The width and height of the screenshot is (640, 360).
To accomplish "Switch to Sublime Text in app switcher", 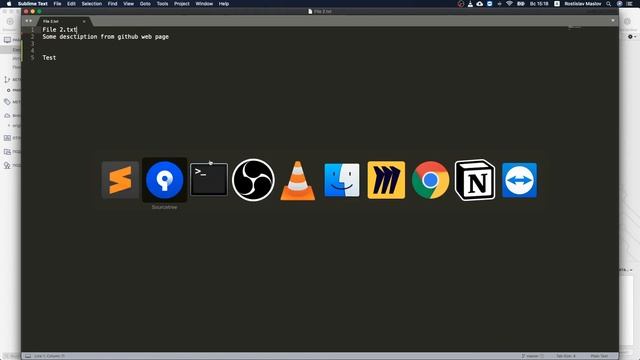I will (x=120, y=180).
